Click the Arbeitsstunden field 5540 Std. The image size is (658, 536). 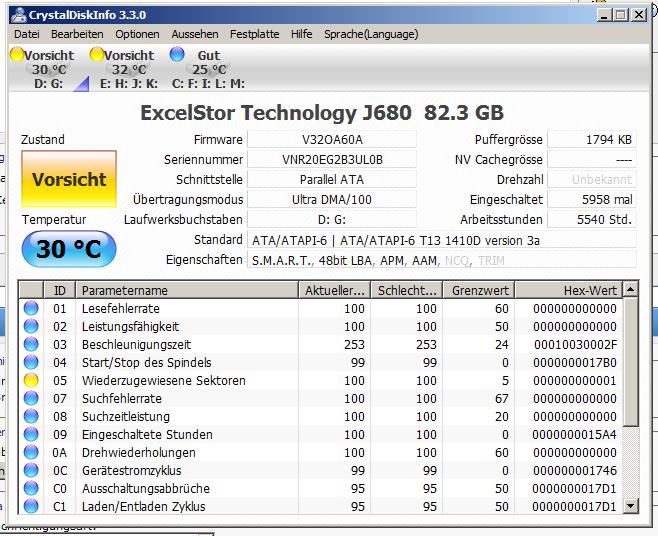pyautogui.click(x=592, y=220)
